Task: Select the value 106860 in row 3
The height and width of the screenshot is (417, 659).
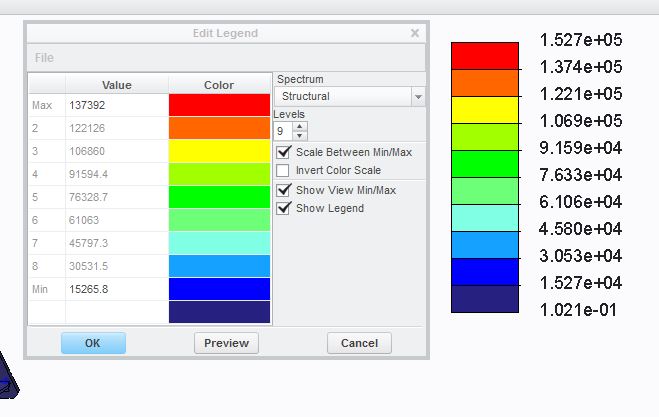Action: click(117, 151)
